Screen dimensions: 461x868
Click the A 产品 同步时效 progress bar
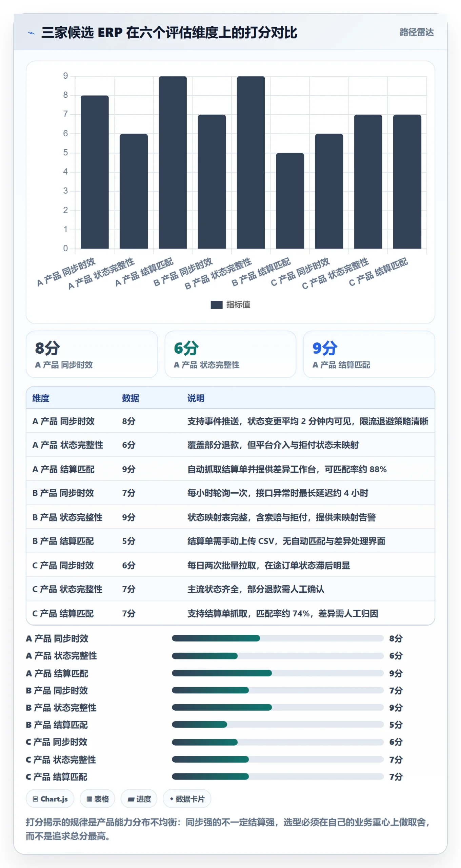click(x=278, y=638)
